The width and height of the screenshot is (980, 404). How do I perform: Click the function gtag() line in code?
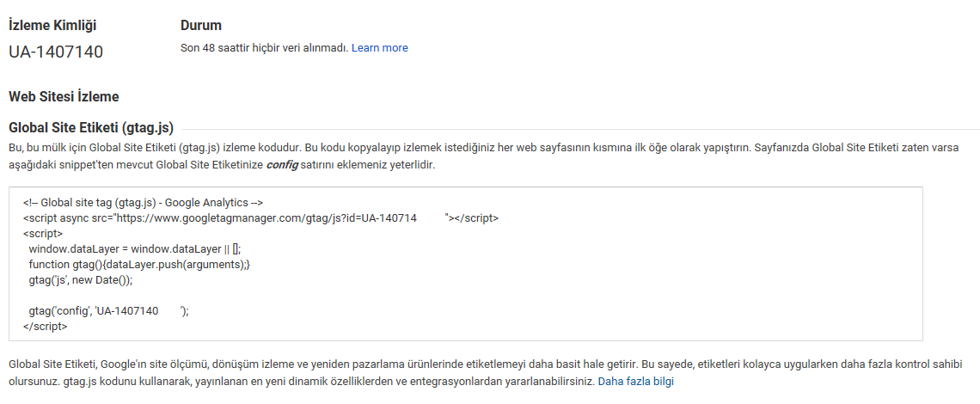point(138,265)
